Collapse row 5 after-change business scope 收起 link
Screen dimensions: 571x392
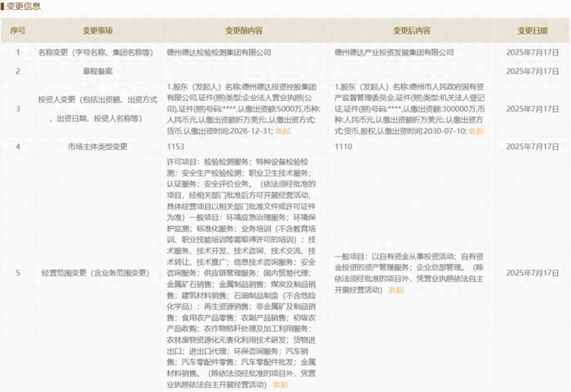coord(396,290)
